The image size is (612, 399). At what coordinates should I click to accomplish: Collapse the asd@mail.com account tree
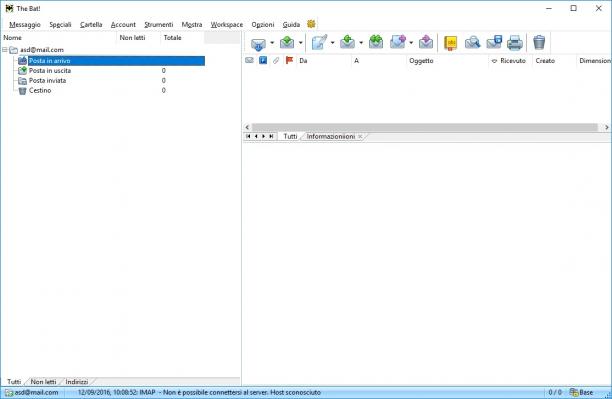click(x=5, y=50)
